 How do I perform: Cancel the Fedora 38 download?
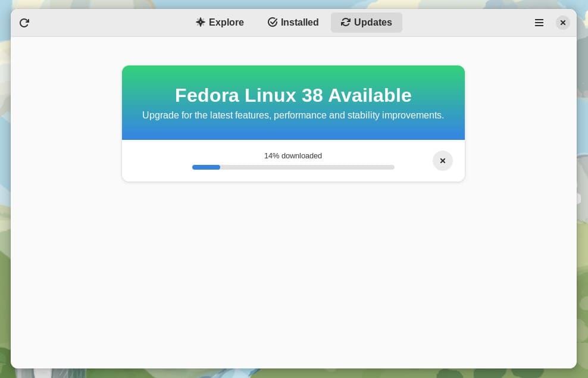tap(443, 161)
